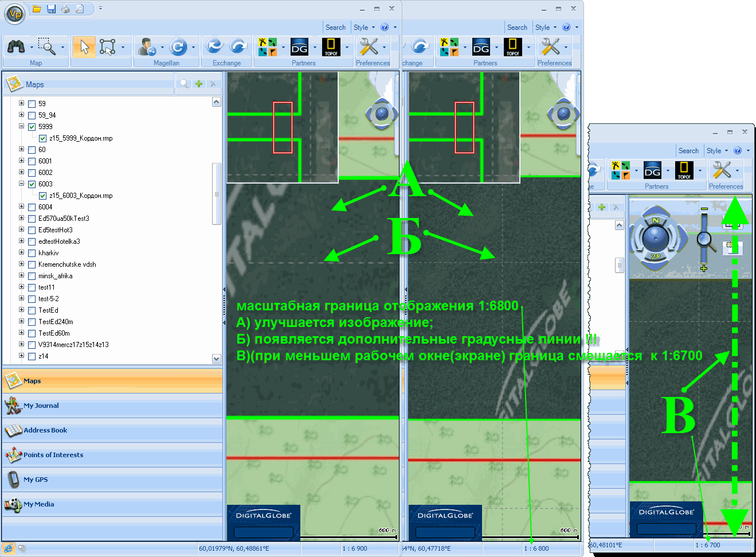Image resolution: width=756 pixels, height=557 pixels.
Task: Click the green plus add map icon
Action: pyautogui.click(x=199, y=84)
